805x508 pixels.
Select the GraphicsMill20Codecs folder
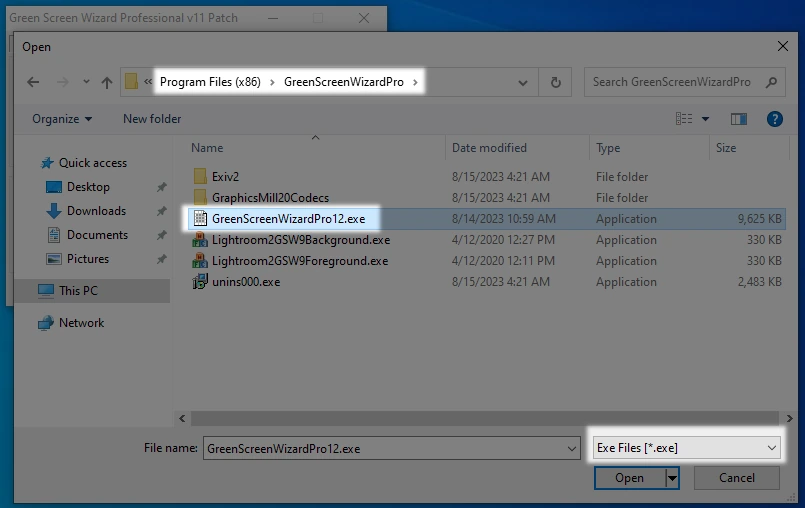coord(270,198)
